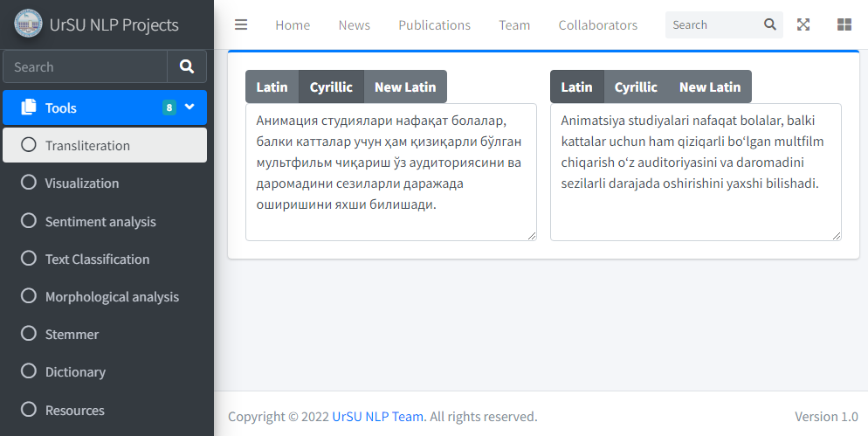The height and width of the screenshot is (436, 868).
Task: Click the Tools copy icon in sidebar
Action: [x=29, y=107]
